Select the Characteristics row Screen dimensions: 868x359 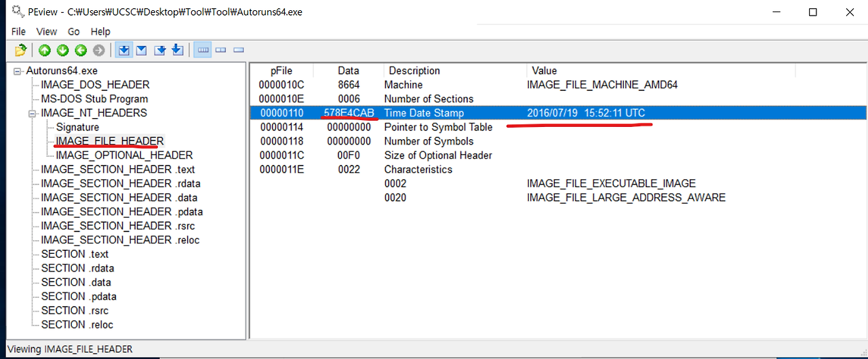click(x=559, y=170)
